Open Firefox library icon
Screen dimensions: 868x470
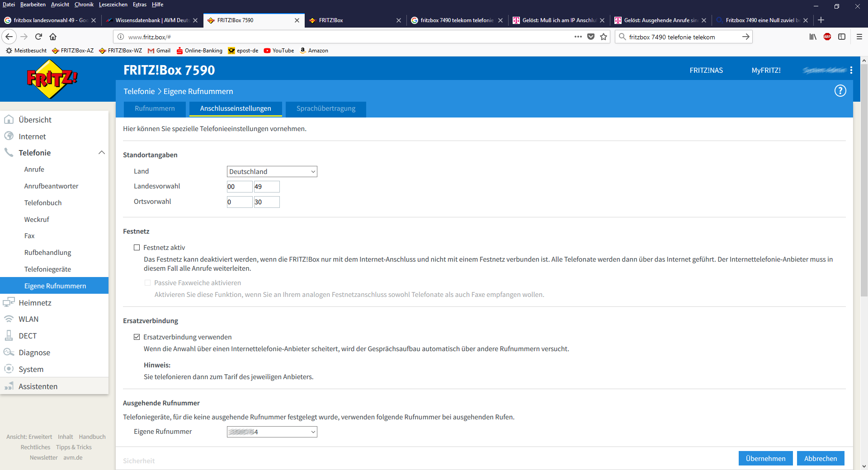(813, 37)
